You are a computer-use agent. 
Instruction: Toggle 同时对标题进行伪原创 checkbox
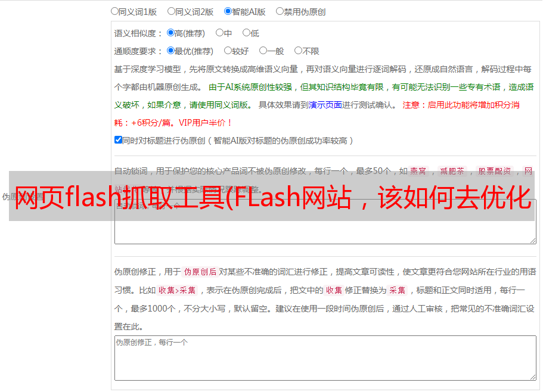point(118,140)
